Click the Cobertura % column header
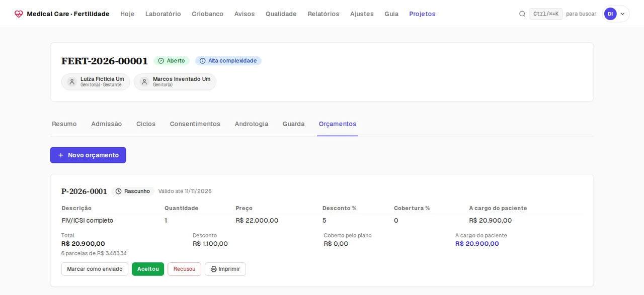The height and width of the screenshot is (295, 644). point(412,208)
